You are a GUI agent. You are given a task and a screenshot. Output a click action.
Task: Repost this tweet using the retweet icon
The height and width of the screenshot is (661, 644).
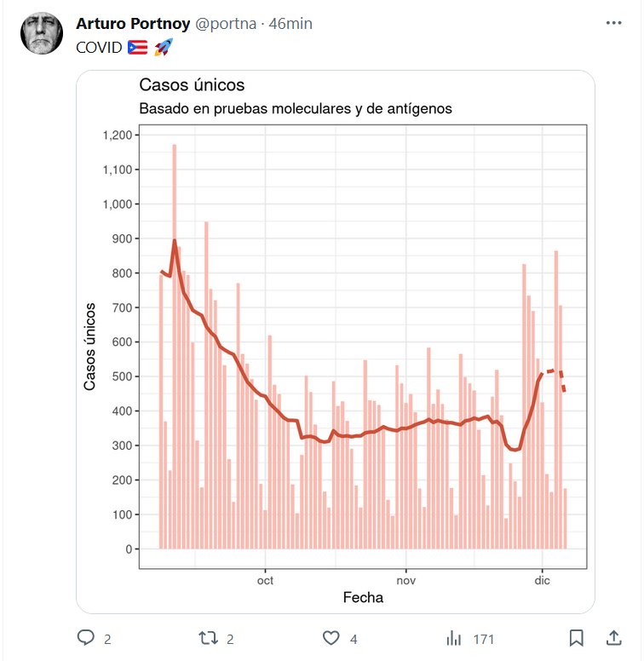pyautogui.click(x=207, y=638)
